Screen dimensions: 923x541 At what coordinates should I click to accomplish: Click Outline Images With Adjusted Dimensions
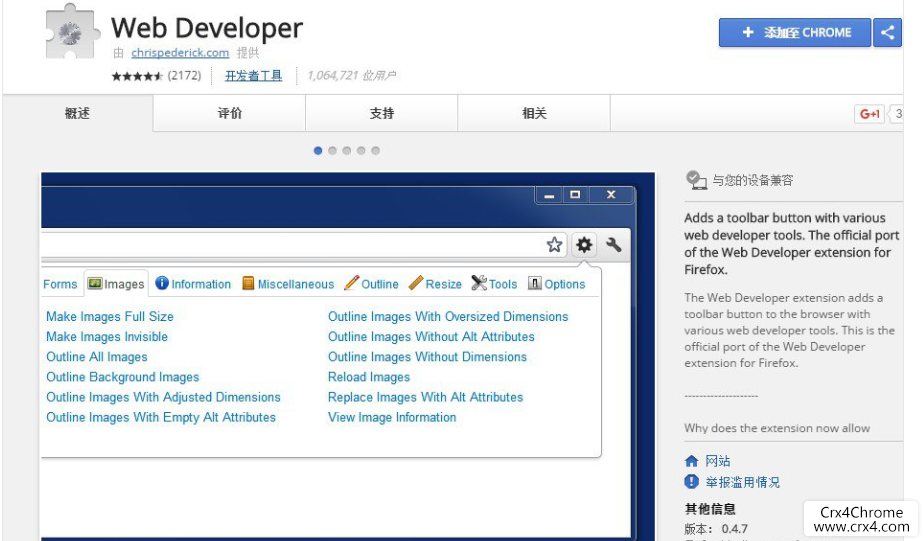point(163,397)
